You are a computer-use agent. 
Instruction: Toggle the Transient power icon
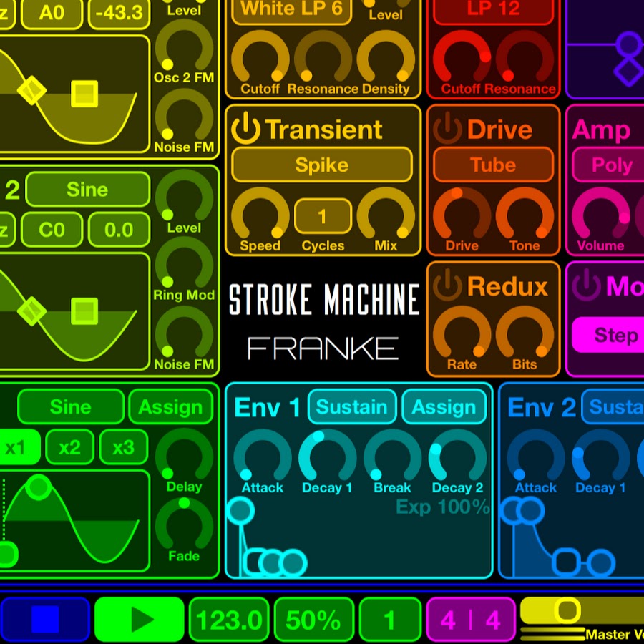tap(245, 130)
